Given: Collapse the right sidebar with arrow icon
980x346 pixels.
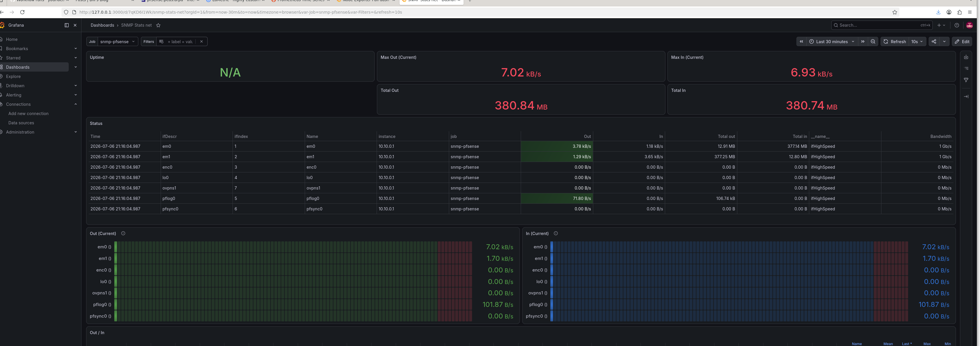Looking at the screenshot, I should (x=966, y=96).
